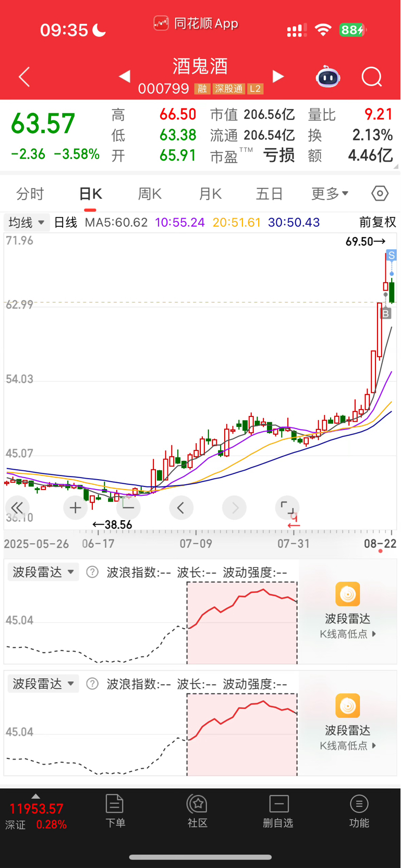Viewport: 401px width, 868px height.
Task: Tap the stock code 000799
Action: point(163,89)
